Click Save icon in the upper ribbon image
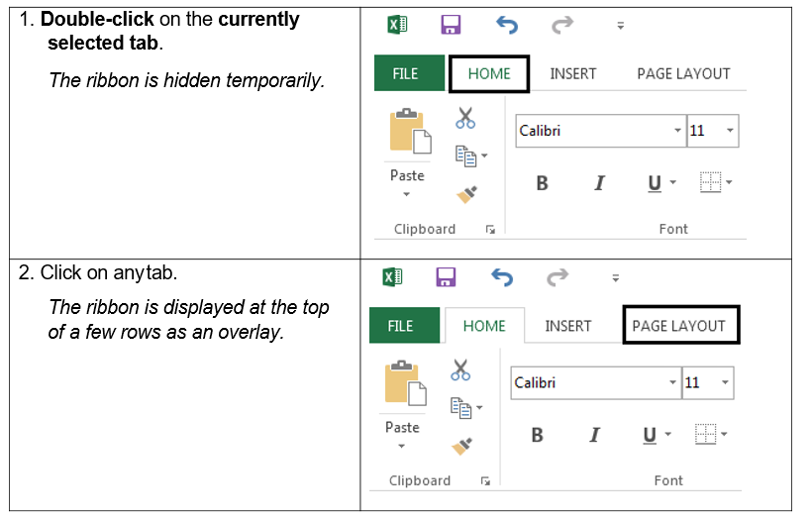This screenshot has width=812, height=522. point(452,25)
